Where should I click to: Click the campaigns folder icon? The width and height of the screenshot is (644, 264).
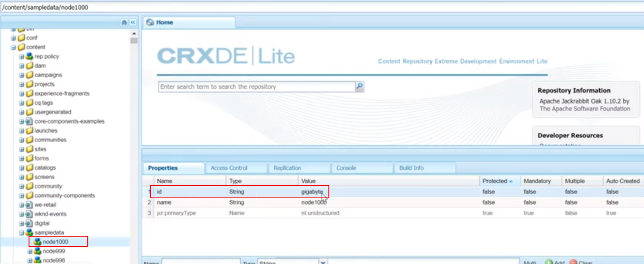point(30,75)
